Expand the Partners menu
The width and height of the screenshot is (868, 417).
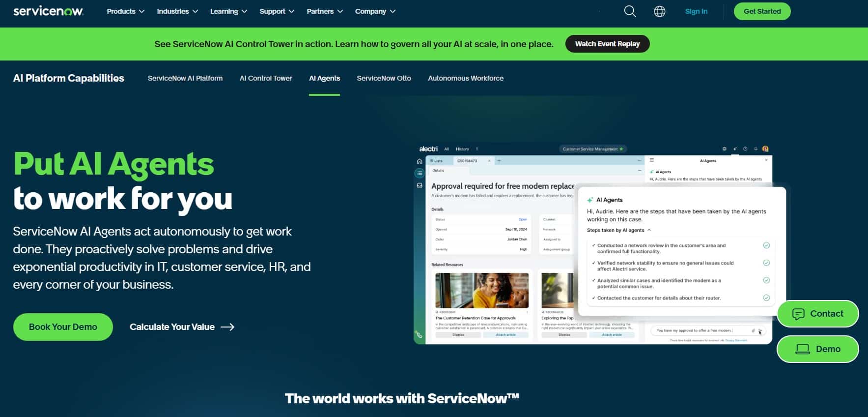point(325,11)
